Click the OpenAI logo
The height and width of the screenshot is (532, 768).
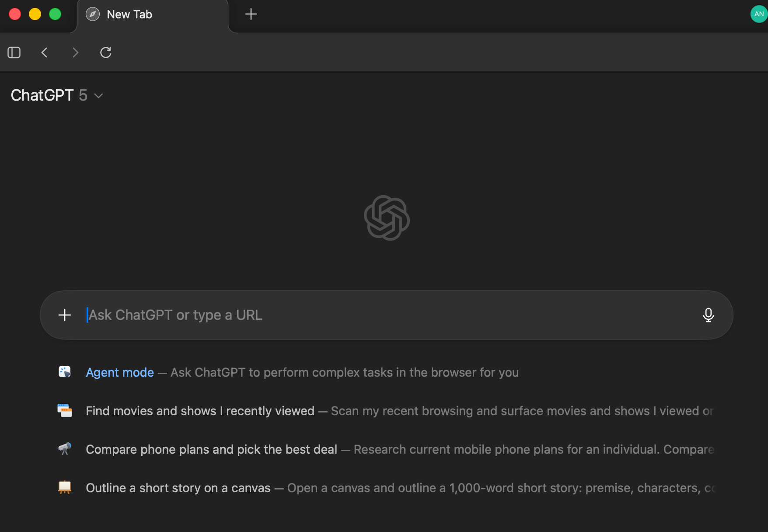(387, 218)
